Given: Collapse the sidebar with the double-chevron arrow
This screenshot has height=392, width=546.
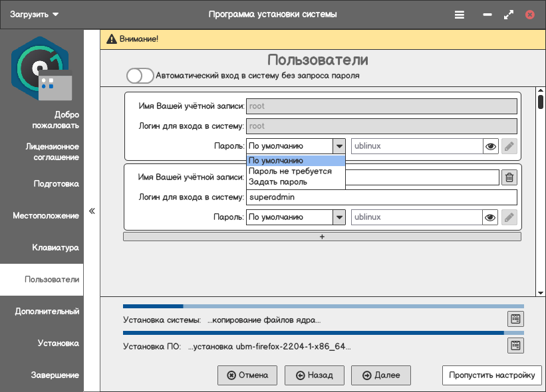Looking at the screenshot, I should 92,211.
